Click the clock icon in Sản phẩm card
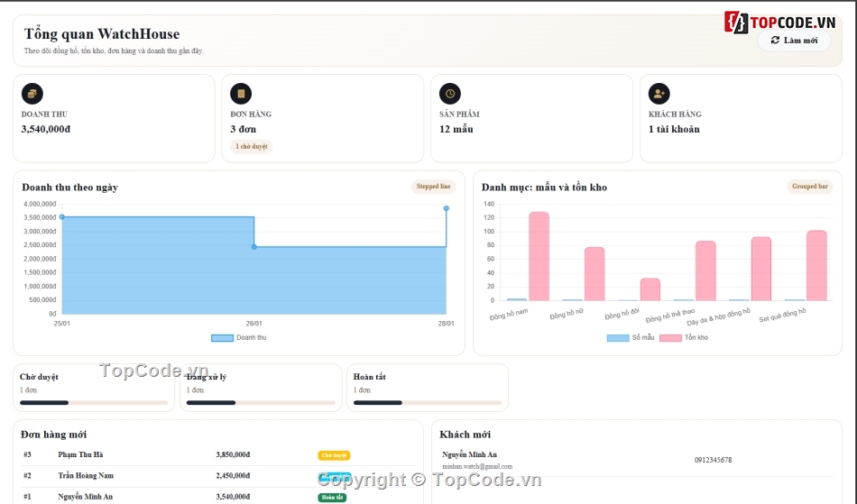 [x=450, y=94]
